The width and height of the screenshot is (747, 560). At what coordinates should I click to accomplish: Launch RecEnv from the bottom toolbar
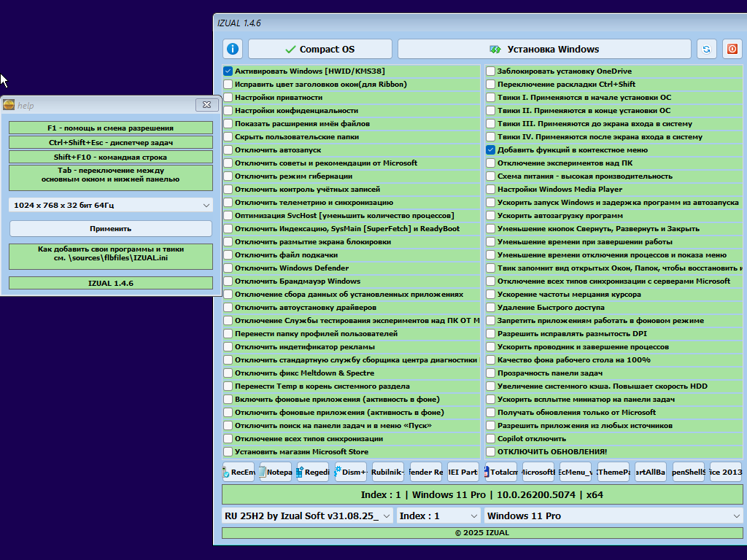(x=239, y=472)
